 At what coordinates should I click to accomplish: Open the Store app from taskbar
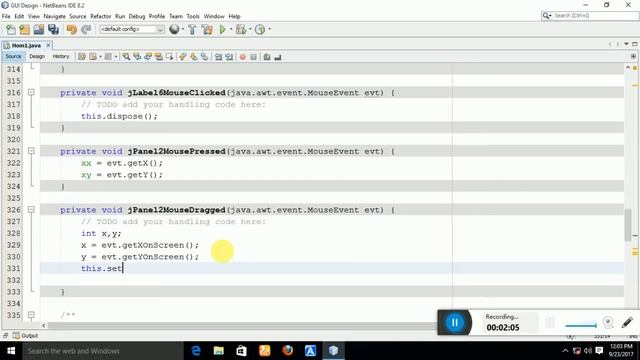click(242, 351)
